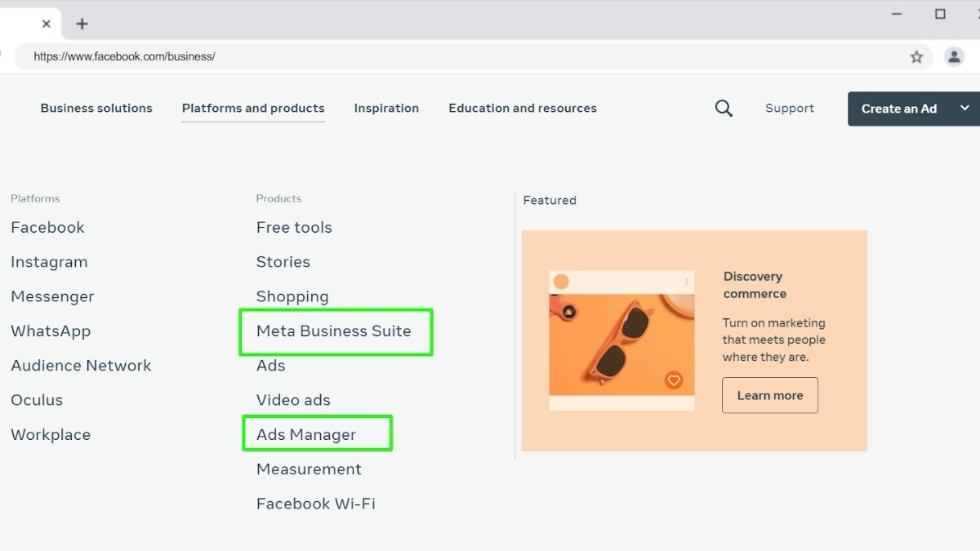Click the Create an Ad button
This screenshot has height=551, width=980.
pos(900,108)
